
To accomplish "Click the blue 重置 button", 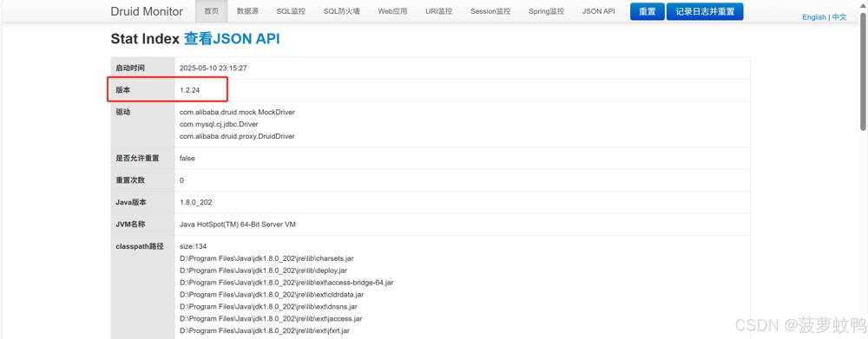I will point(648,11).
